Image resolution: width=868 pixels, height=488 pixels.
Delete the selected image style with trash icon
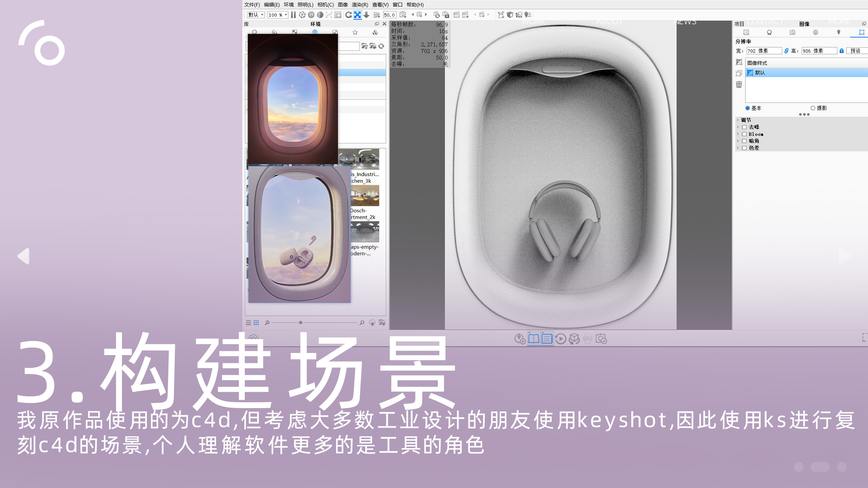pos(739,84)
